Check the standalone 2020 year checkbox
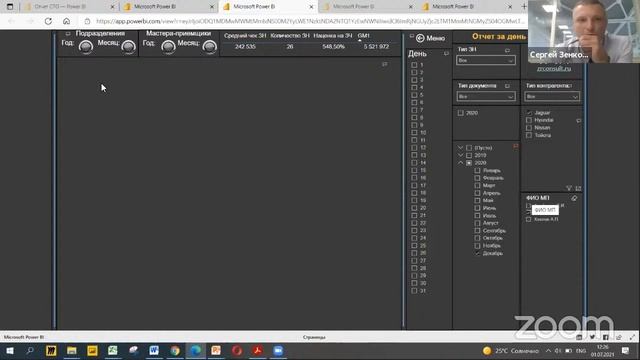This screenshot has width=640, height=360. [461, 113]
